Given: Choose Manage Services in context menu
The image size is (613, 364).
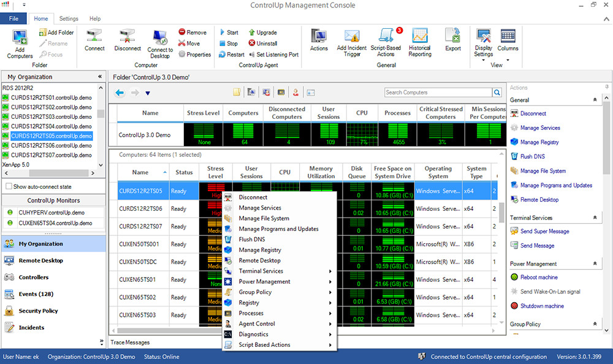Looking at the screenshot, I should 279,208.
